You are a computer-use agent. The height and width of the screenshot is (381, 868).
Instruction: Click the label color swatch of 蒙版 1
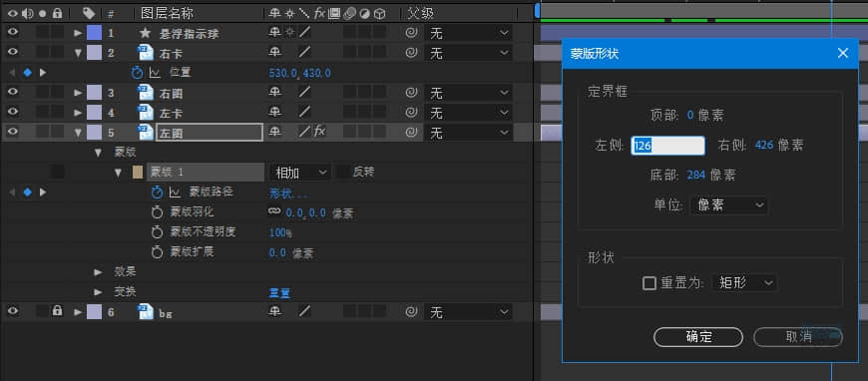tap(138, 173)
